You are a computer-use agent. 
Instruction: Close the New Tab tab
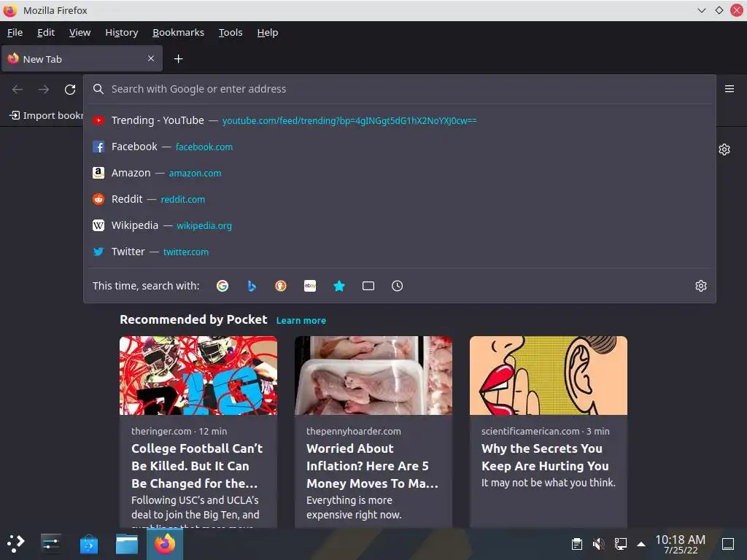pos(151,58)
